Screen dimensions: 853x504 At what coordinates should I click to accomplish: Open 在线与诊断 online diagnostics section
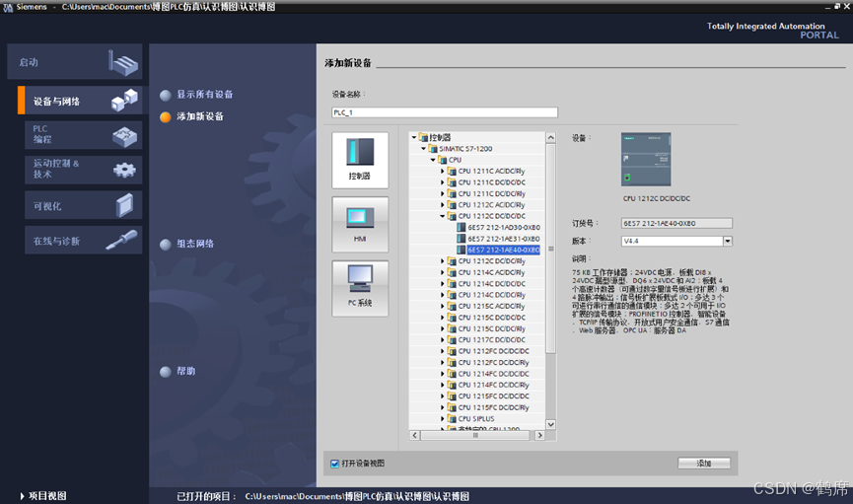click(83, 240)
